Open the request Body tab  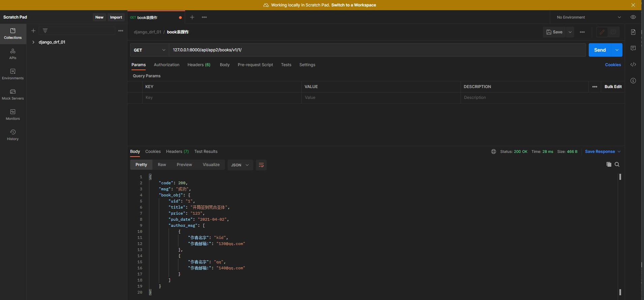(225, 65)
